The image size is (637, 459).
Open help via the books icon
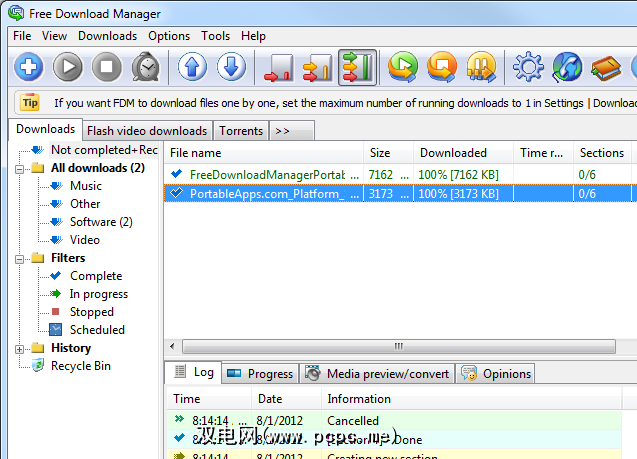click(x=606, y=67)
